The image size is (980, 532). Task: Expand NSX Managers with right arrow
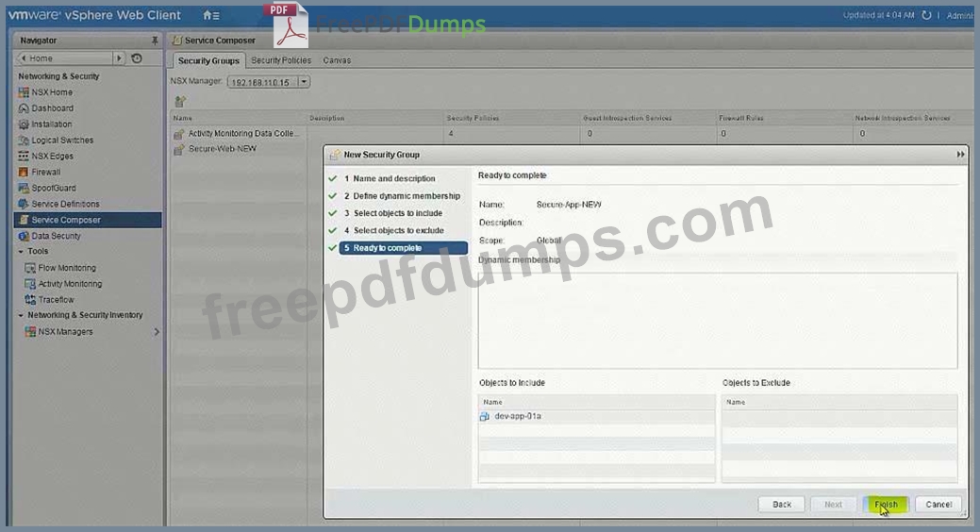point(157,332)
